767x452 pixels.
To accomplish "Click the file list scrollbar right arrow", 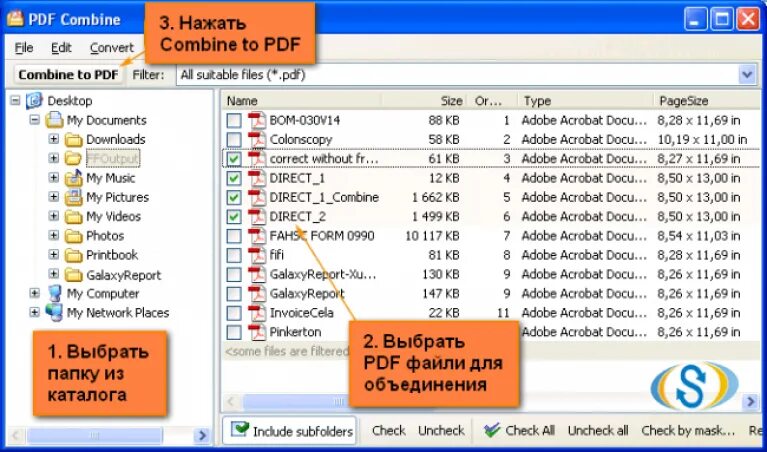I will click(x=750, y=402).
